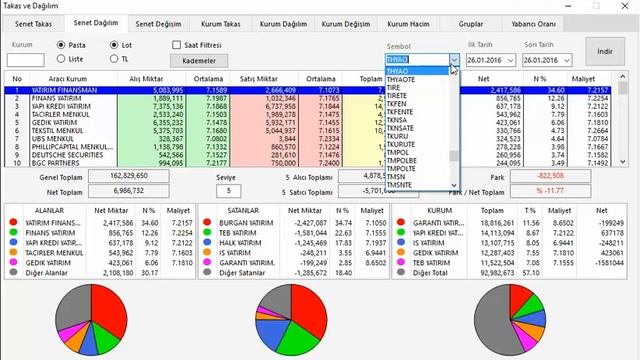This screenshot has height=360, width=640.
Task: Open the Son Tarih date dropdown
Action: pyautogui.click(x=567, y=60)
